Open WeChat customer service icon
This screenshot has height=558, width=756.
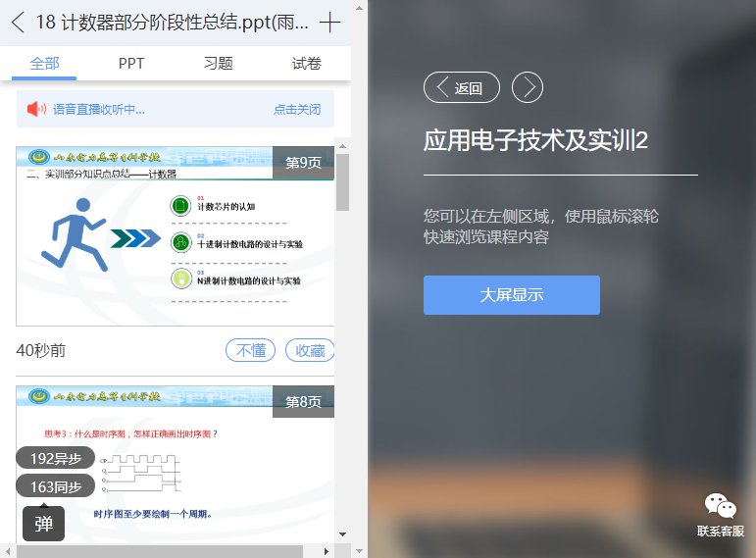coord(721,506)
